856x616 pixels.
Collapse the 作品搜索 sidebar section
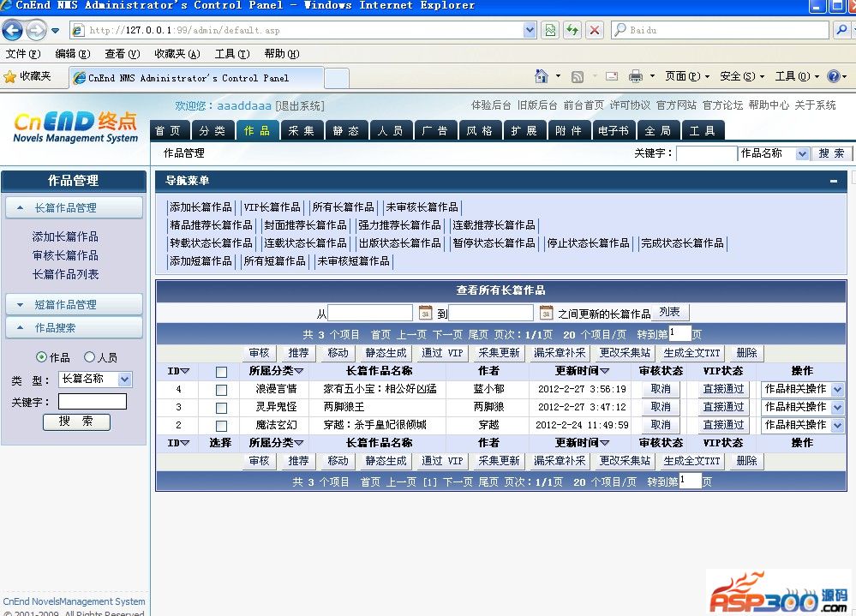coord(75,327)
